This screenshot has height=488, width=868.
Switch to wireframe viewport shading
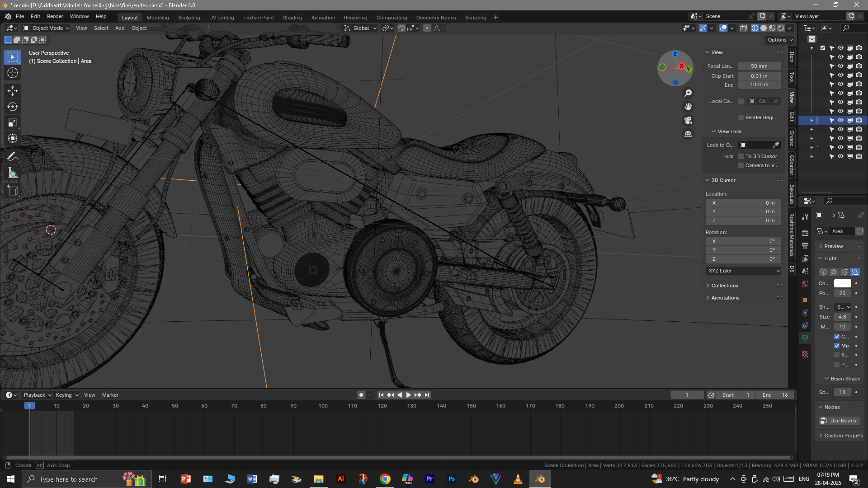[755, 28]
